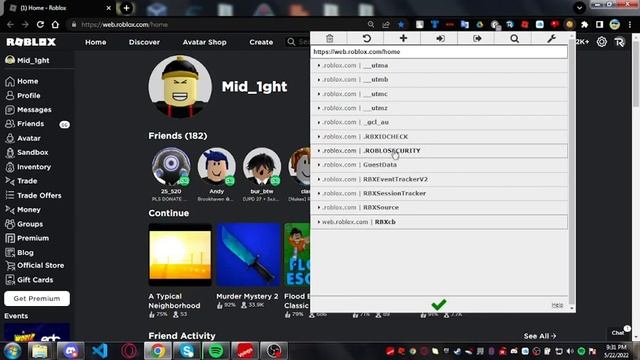Open the Help link in cookie editor
Viewport: 640px width, 360px height.
point(557,305)
